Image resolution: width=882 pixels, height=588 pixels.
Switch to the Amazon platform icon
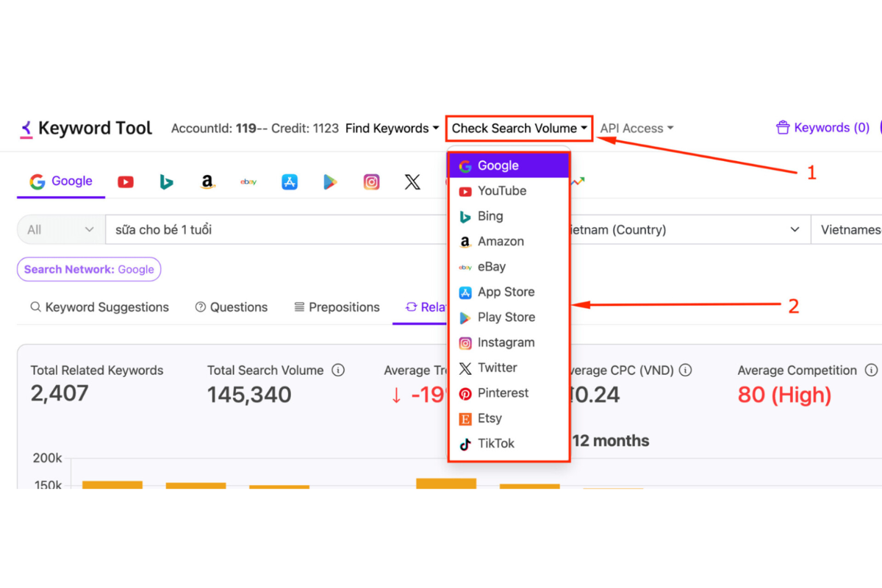click(x=207, y=182)
